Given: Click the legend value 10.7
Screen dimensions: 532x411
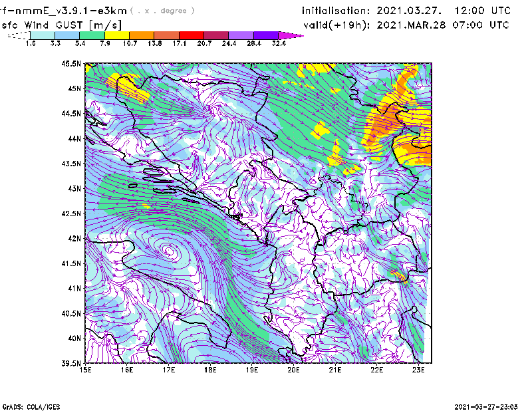Looking at the screenshot, I should click(x=130, y=43).
